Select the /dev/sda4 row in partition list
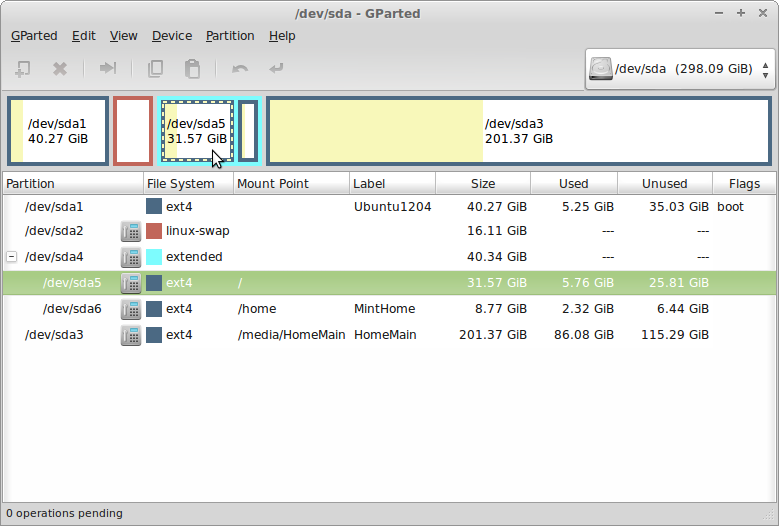 390,257
